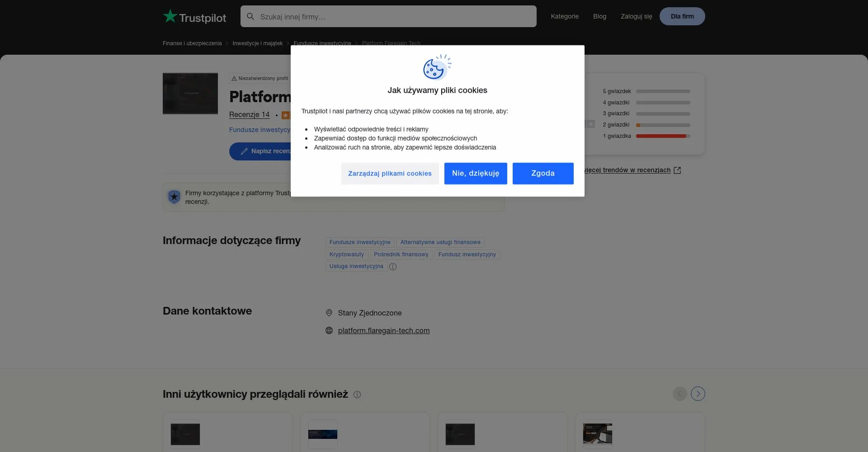Open the company profile thumbnail

190,94
